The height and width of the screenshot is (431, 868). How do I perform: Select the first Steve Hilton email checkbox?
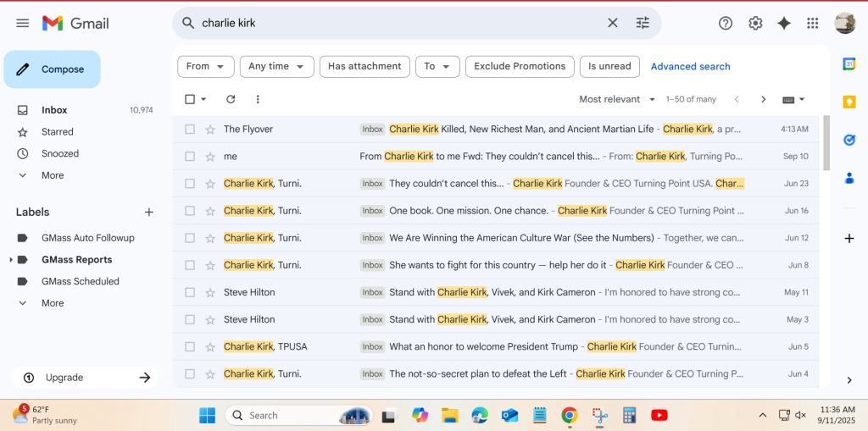[x=190, y=292]
